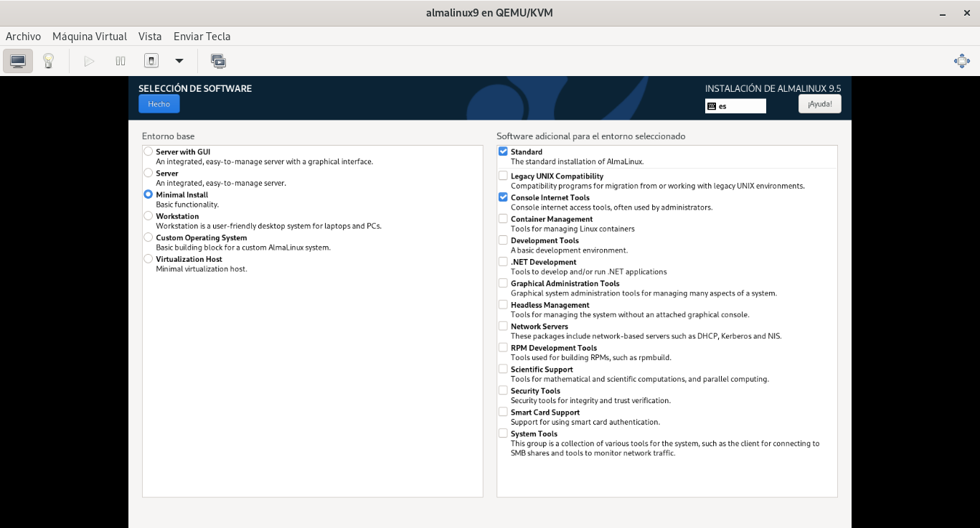Click 'Tools for managing Linux containers' text
This screenshot has height=528, width=980.
pyautogui.click(x=573, y=229)
